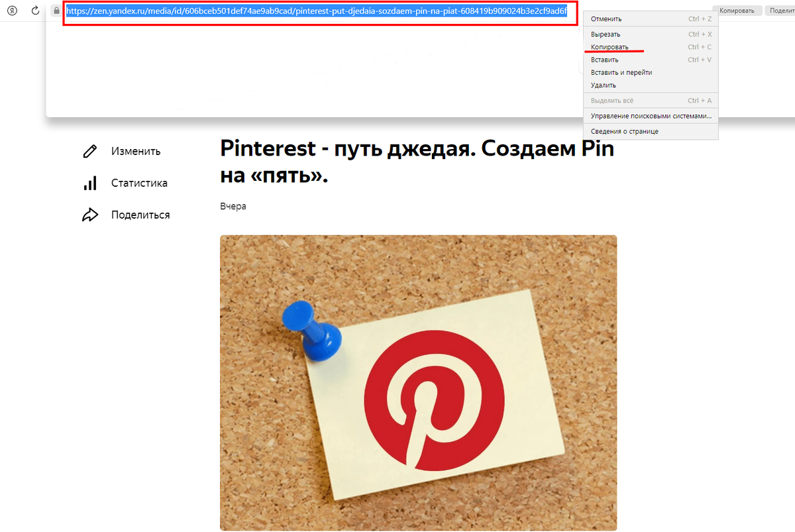Open the Pinterest pin-board cover image
795x532 pixels.
pyautogui.click(x=418, y=383)
